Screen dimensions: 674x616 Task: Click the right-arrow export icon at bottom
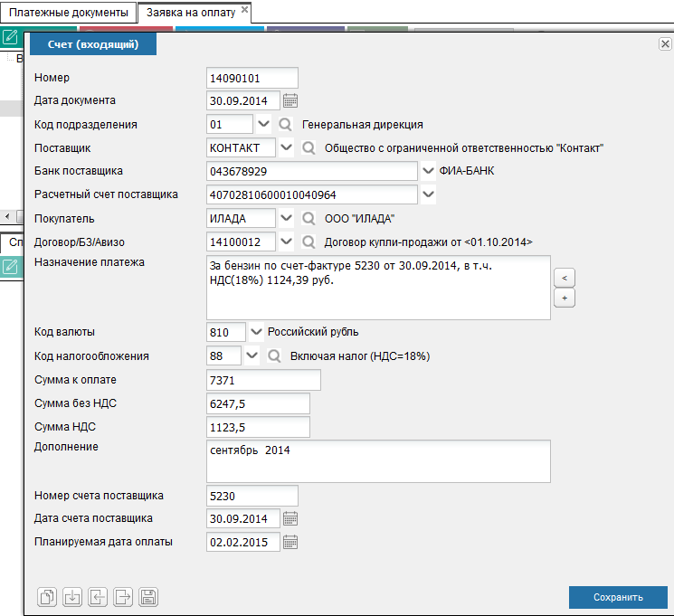coord(123,597)
